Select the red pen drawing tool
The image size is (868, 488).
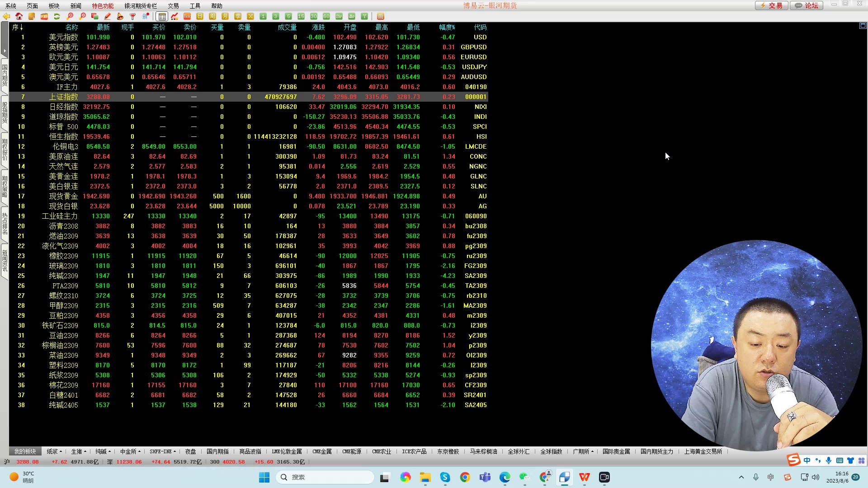click(x=108, y=16)
